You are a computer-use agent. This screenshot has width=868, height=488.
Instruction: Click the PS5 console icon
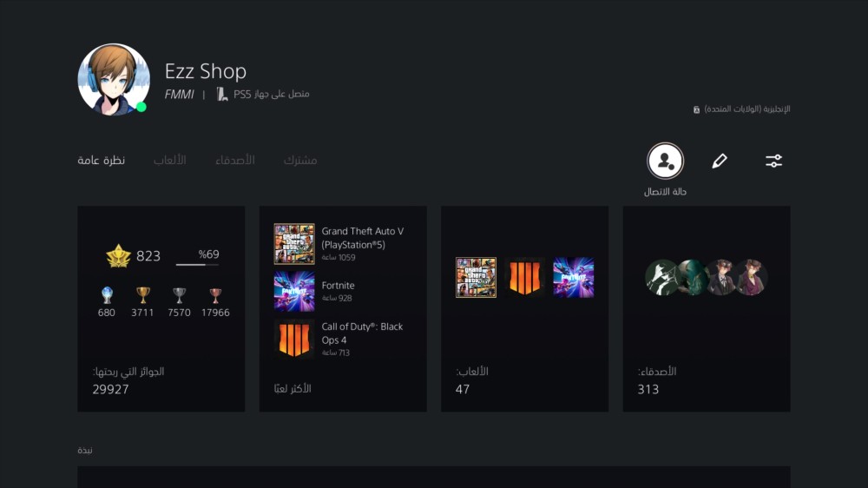[222, 94]
